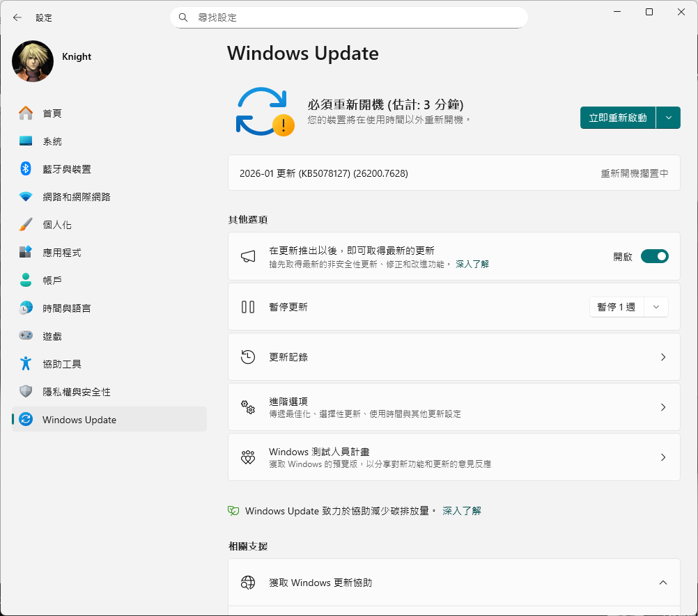Select 協助工具 in the sidebar
Viewport: 698px width, 616px height.
(x=109, y=363)
